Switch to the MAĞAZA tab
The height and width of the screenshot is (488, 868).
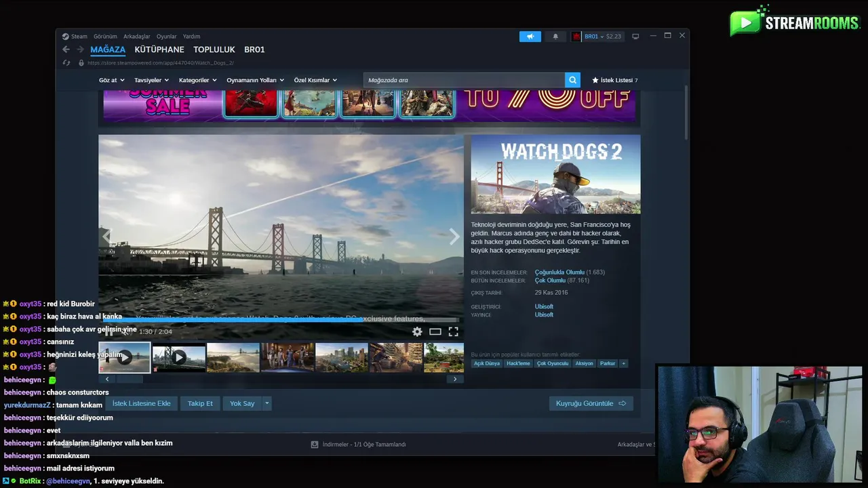pos(108,49)
